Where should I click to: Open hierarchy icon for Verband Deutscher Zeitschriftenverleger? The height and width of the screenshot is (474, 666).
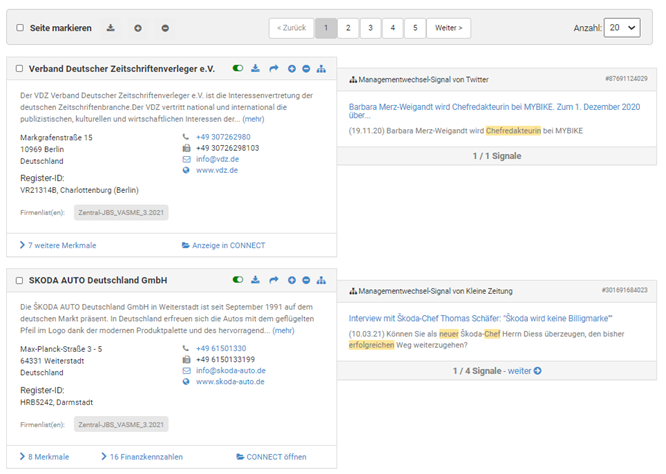[322, 68]
